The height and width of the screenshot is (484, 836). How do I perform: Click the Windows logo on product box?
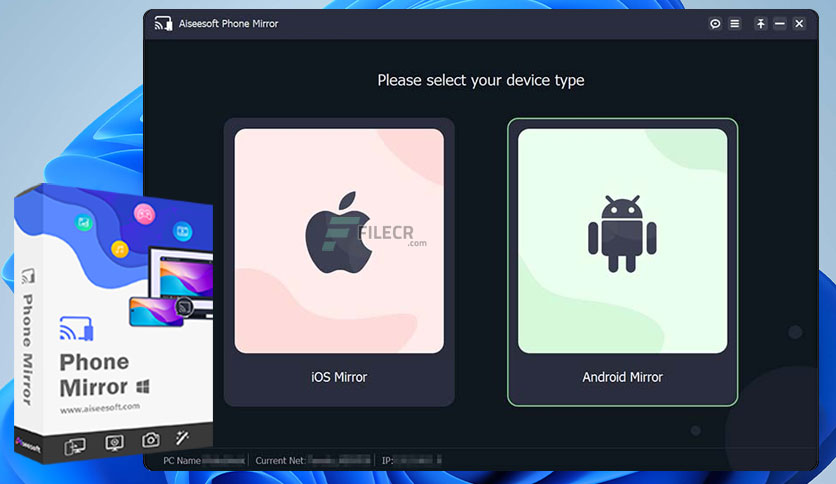point(143,386)
